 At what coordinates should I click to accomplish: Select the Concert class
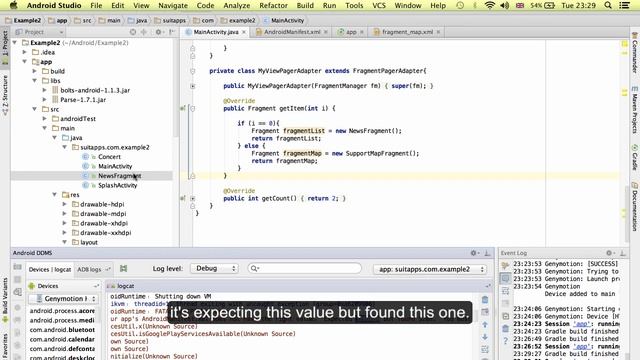coord(109,157)
